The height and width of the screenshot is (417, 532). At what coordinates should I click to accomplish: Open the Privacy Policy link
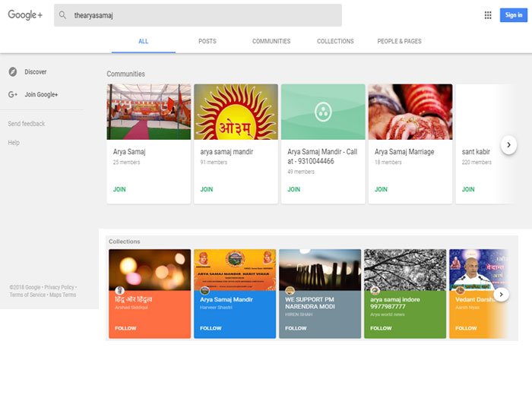[59, 287]
